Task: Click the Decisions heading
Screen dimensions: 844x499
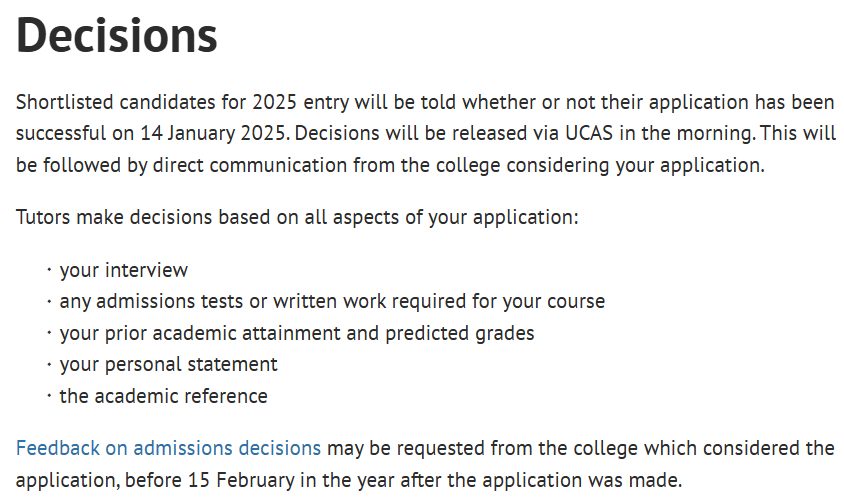Action: [x=117, y=36]
